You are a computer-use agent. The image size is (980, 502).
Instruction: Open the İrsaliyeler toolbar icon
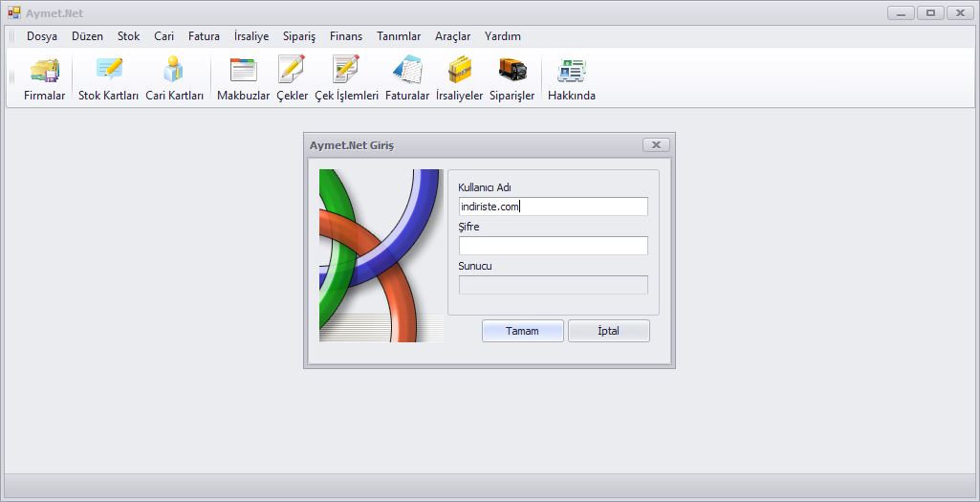(x=459, y=78)
